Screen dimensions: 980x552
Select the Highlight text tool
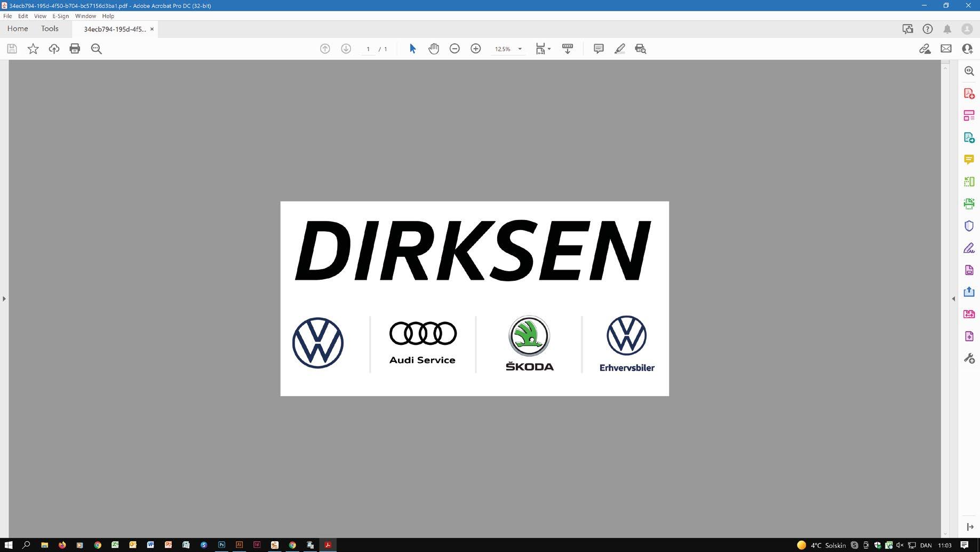[619, 49]
